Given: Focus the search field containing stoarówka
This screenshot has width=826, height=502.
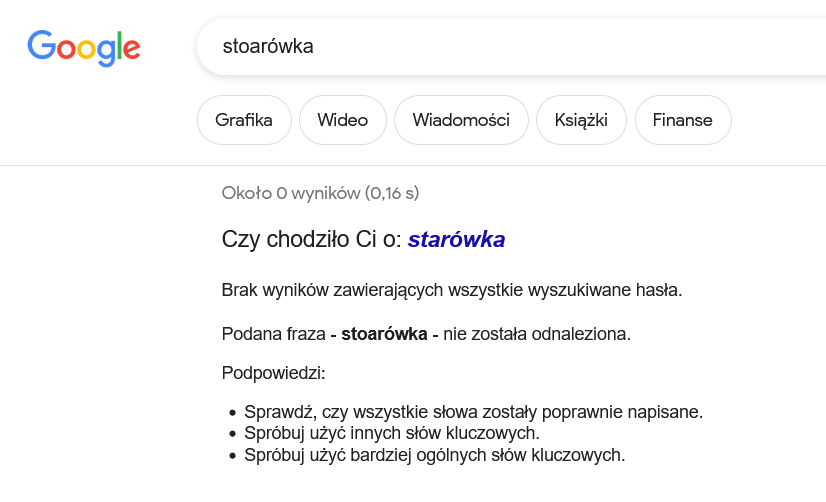Looking at the screenshot, I should pyautogui.click(x=500, y=47).
